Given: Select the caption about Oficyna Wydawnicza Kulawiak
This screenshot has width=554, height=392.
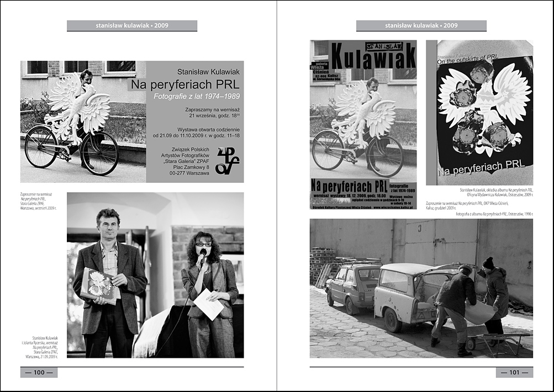Looking at the screenshot, I should click(496, 192).
